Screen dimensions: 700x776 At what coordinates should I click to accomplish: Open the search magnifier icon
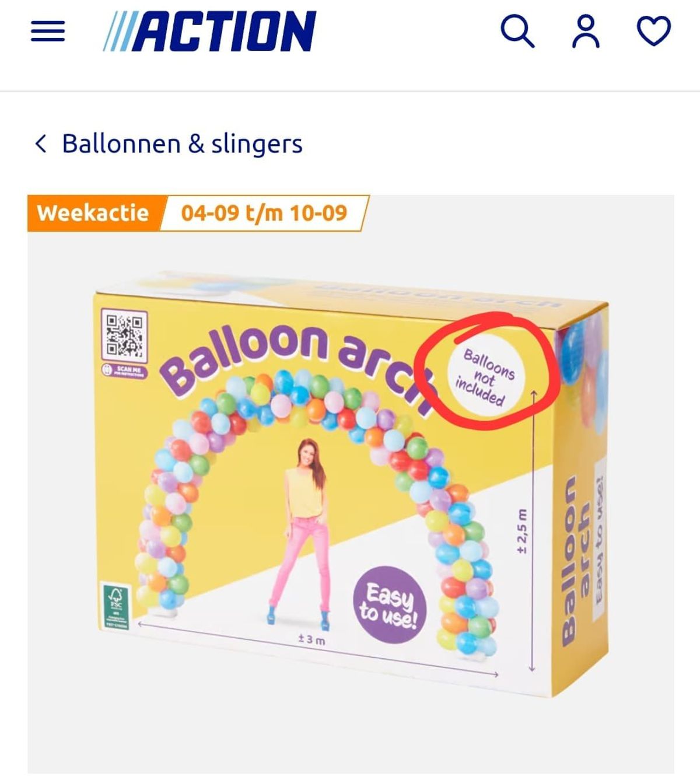click(x=517, y=32)
